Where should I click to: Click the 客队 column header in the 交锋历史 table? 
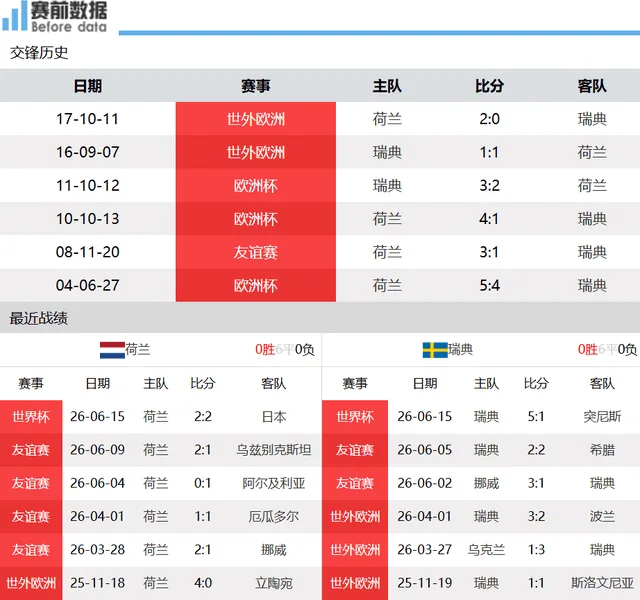click(592, 86)
